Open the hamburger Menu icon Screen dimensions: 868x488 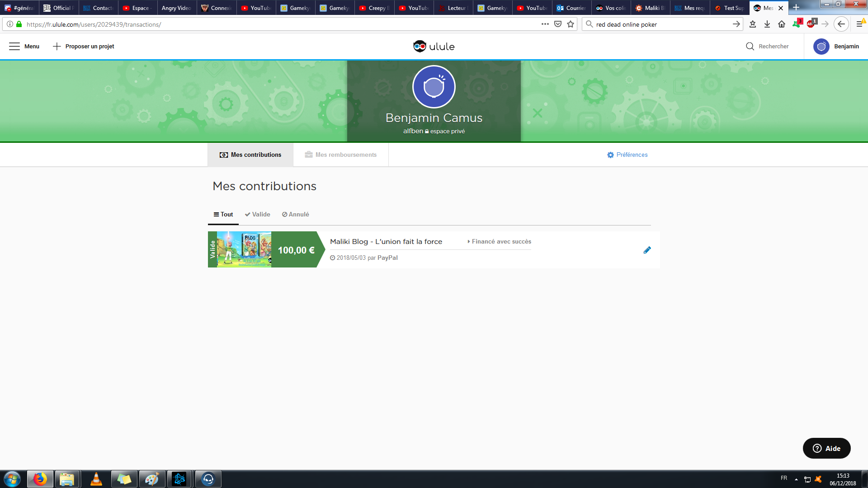tap(14, 46)
